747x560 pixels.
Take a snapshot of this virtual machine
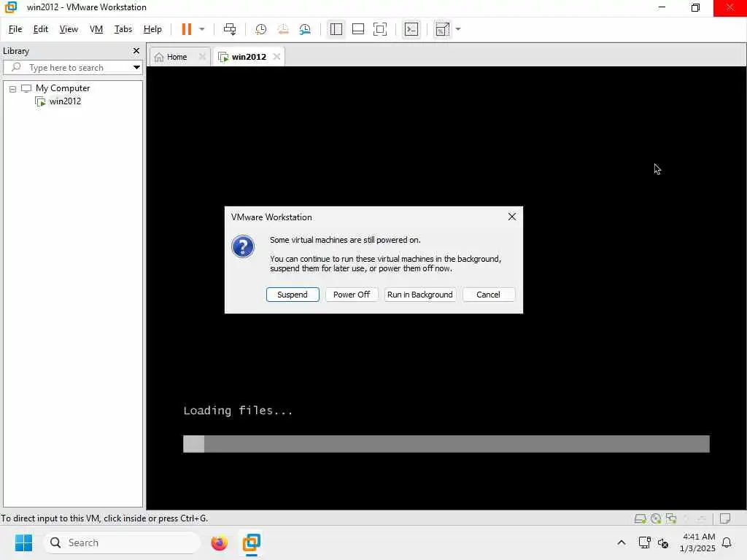point(260,29)
